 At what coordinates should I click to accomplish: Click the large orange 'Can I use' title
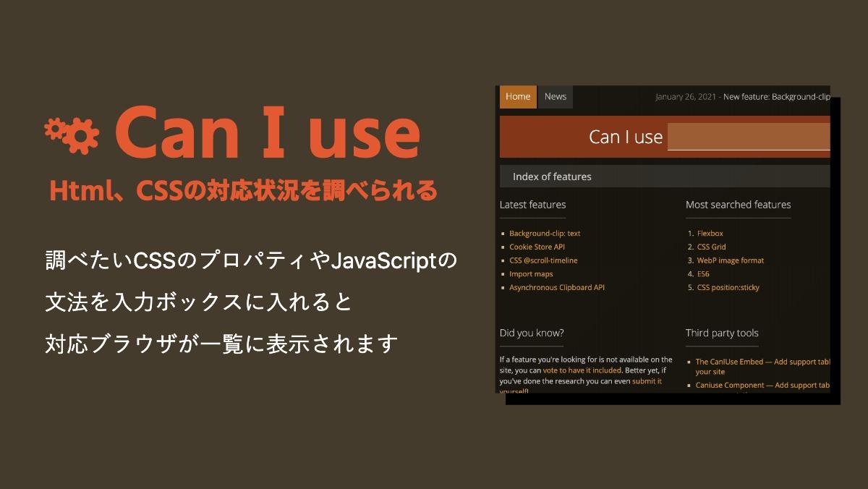267,133
